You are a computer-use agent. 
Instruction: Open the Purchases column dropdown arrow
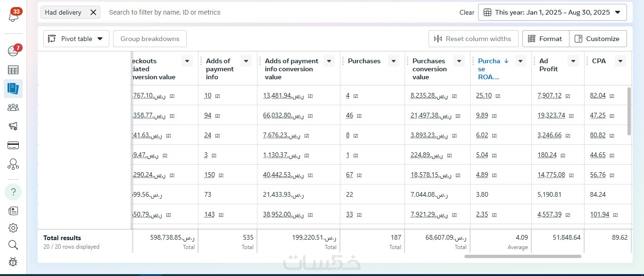point(393,61)
